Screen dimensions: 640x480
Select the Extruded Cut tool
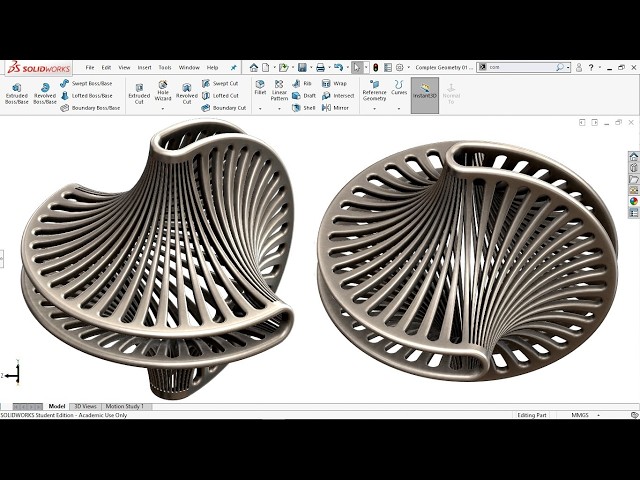click(x=139, y=93)
